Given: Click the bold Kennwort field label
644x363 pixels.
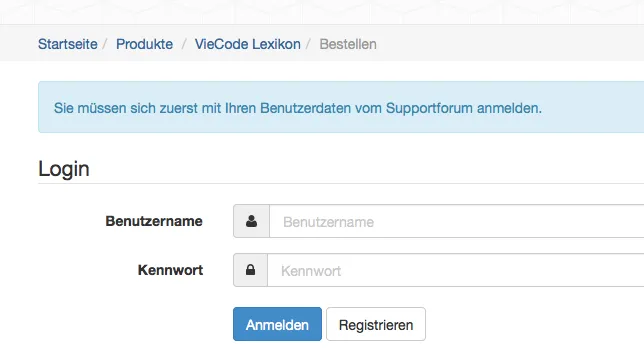Looking at the screenshot, I should click(x=170, y=270).
